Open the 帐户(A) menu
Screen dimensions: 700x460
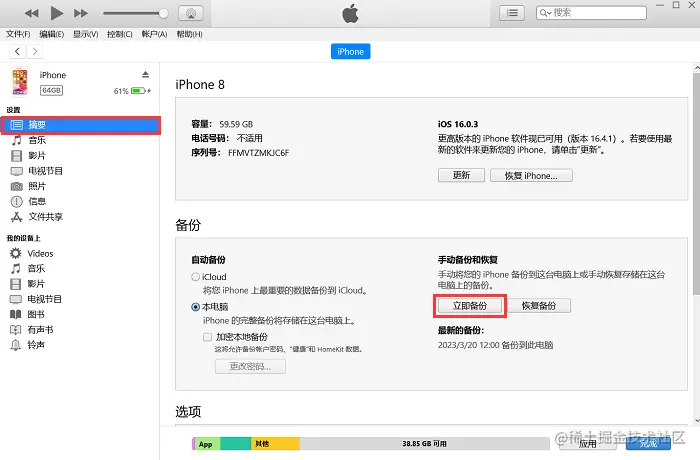pyautogui.click(x=154, y=34)
